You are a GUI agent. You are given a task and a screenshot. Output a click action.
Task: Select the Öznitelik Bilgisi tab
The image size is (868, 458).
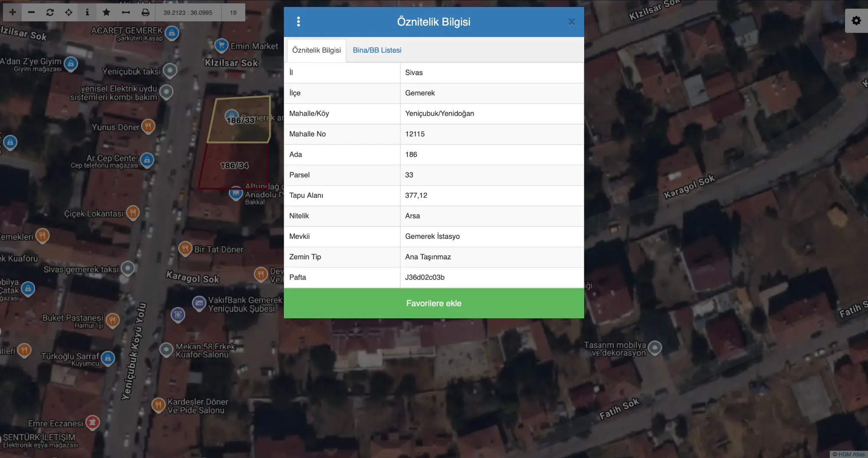click(316, 50)
